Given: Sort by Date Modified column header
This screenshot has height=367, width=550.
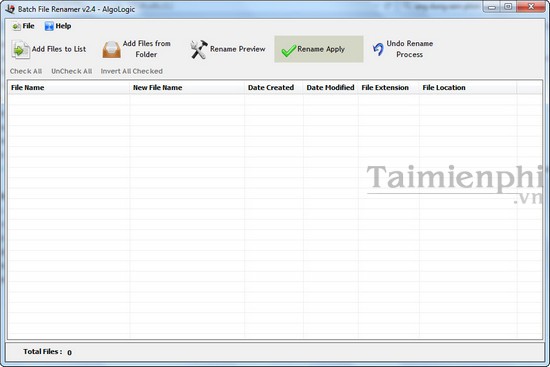Looking at the screenshot, I should [331, 88].
